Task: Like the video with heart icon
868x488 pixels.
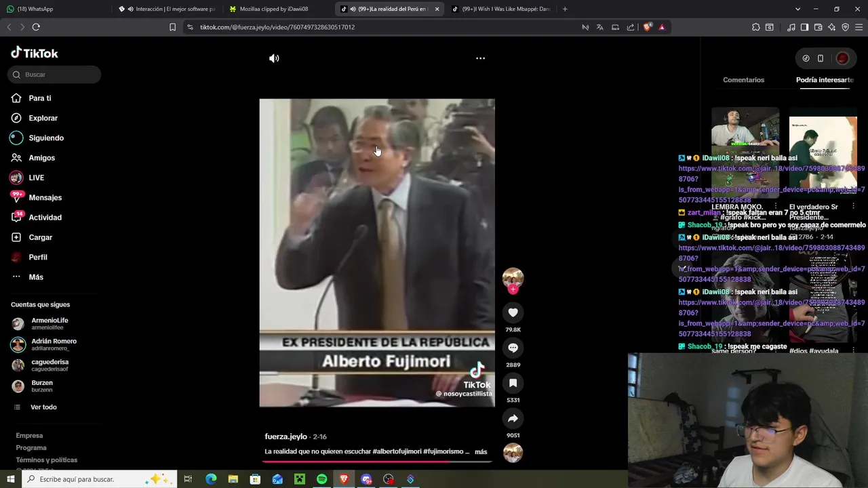Action: 513,312
